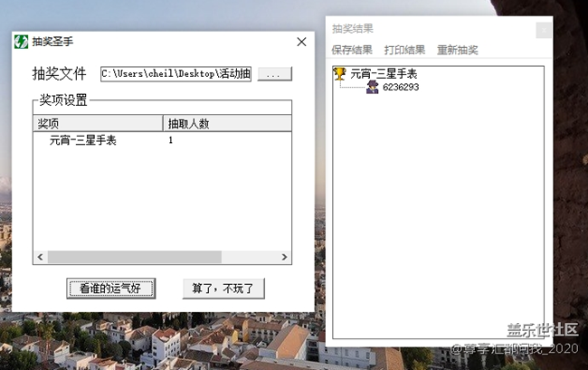Image resolution: width=588 pixels, height=370 pixels.
Task: Close the 抽奖结果 results window
Action: click(543, 30)
